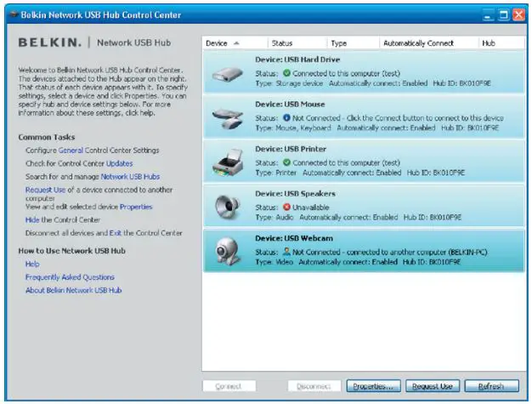This screenshot has height=404, width=532.
Task: Click the Request Use button
Action: (x=433, y=386)
